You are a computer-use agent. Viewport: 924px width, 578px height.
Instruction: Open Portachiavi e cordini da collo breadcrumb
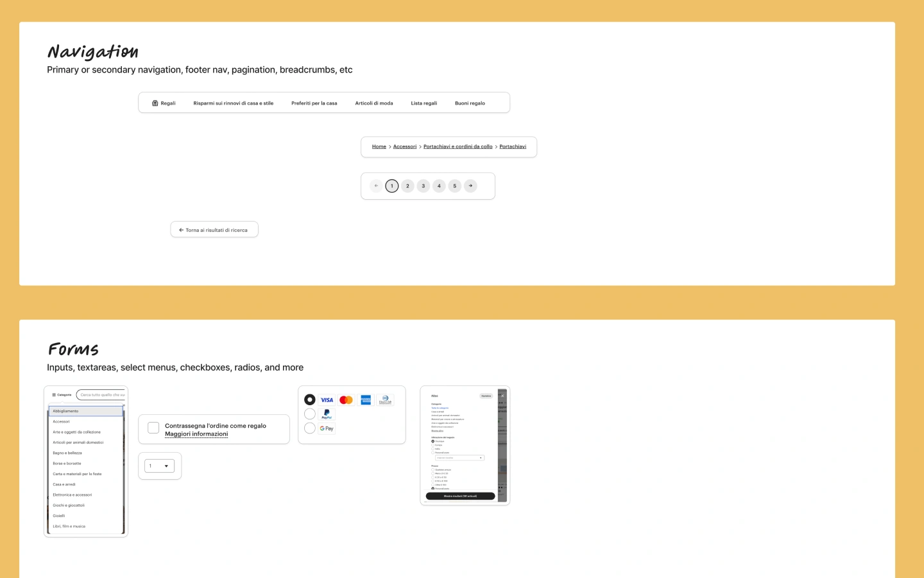click(458, 146)
